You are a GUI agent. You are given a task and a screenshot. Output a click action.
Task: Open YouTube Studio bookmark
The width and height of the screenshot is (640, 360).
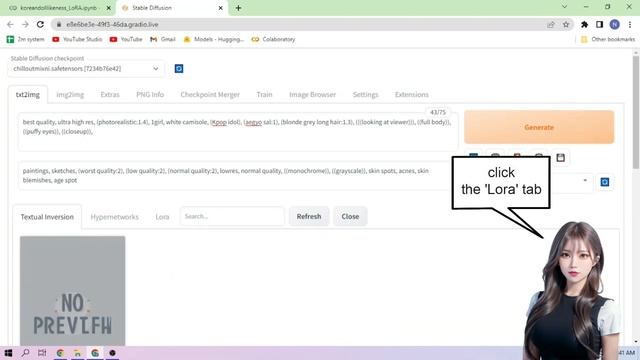click(77, 39)
